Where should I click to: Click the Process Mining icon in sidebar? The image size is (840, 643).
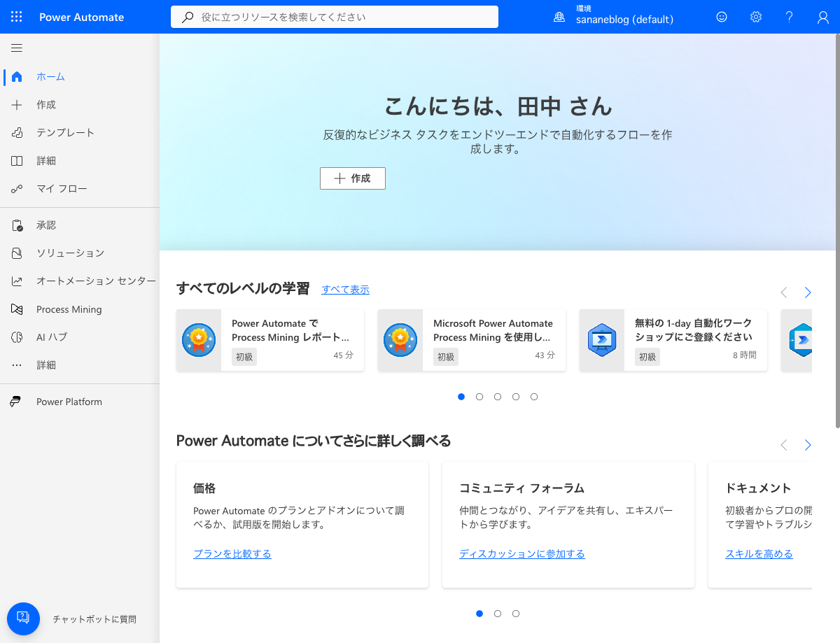point(17,309)
